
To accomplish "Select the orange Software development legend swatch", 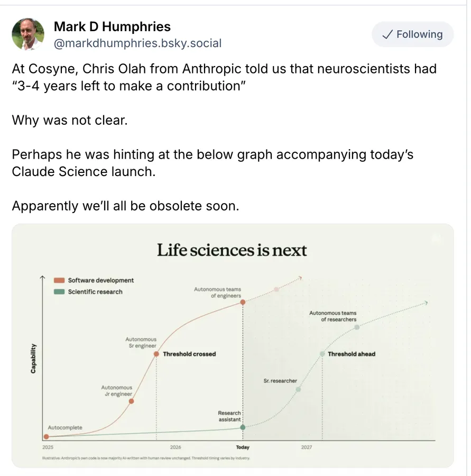I will [59, 280].
